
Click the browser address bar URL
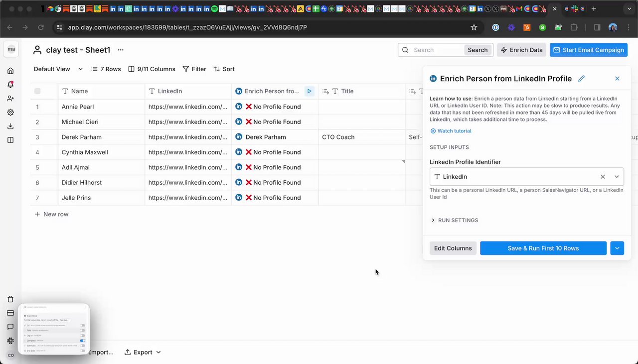[x=187, y=27]
